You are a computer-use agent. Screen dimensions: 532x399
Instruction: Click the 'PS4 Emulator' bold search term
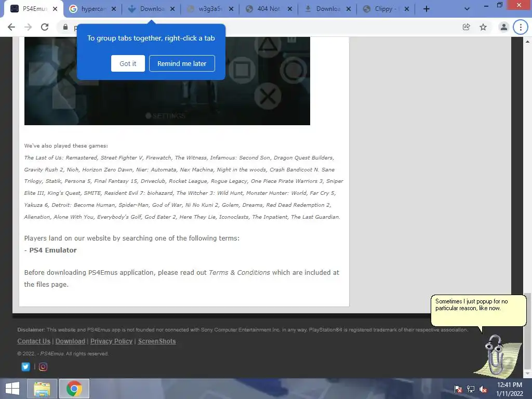coord(53,250)
